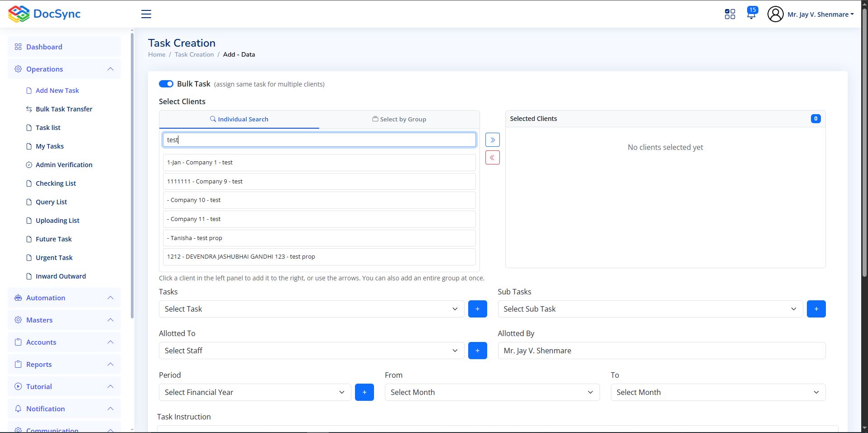Click the Task list file icon

pos(29,128)
